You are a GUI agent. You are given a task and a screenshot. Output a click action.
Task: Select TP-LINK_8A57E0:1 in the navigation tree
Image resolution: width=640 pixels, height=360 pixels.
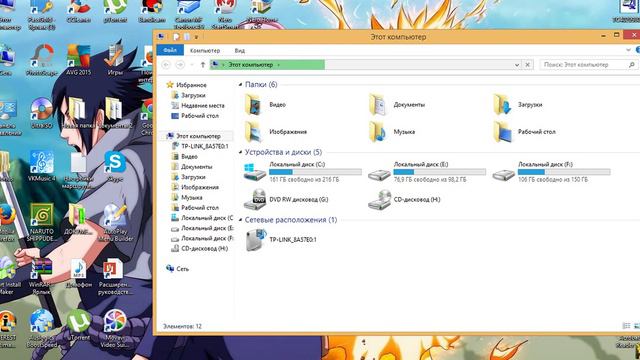[200, 146]
